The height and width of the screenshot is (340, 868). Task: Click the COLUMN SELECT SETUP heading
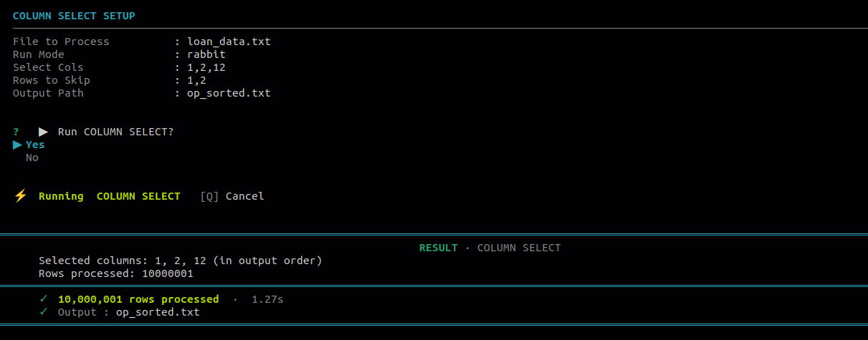point(74,16)
